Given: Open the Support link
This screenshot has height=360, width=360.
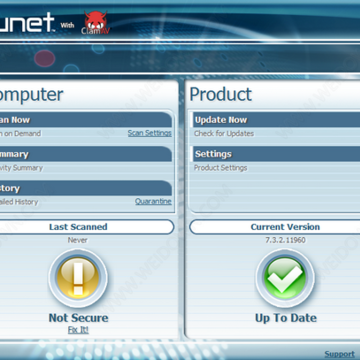Looking at the screenshot, I should [340, 354].
